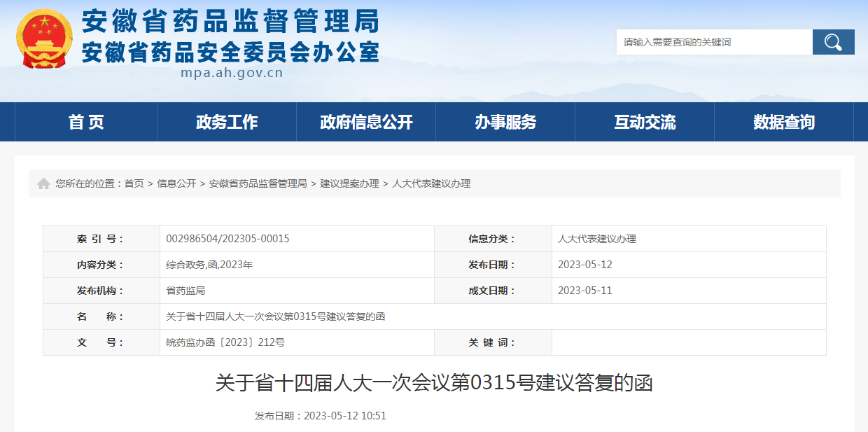Click the 发布机构 label cell
The image size is (868, 432).
point(101,291)
